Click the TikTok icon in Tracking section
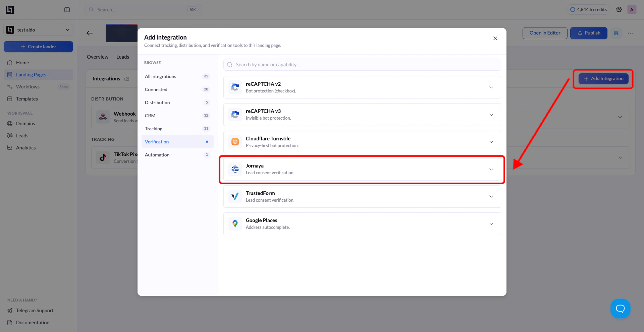This screenshot has width=644, height=332. point(103,157)
